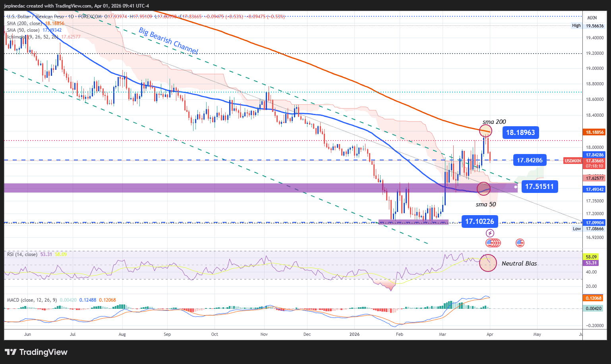Click the RSI (14, close) indicator label
This screenshot has height=364, width=611.
pos(22,254)
